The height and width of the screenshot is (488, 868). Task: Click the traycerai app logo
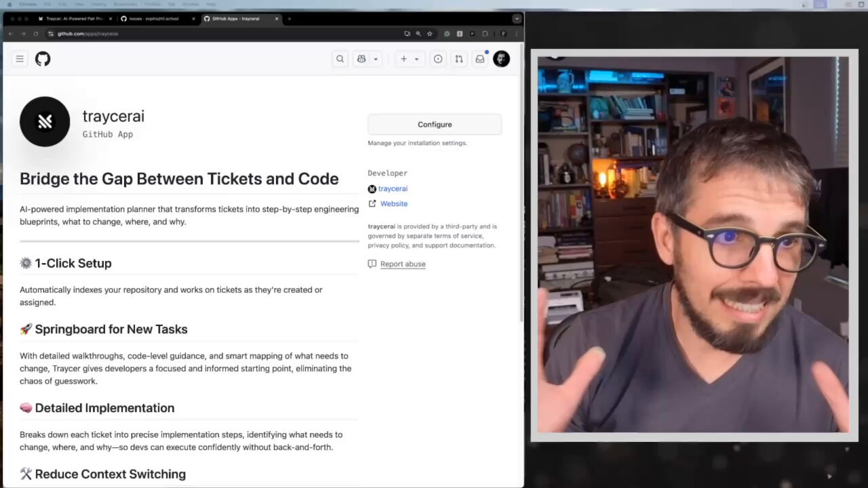45,121
